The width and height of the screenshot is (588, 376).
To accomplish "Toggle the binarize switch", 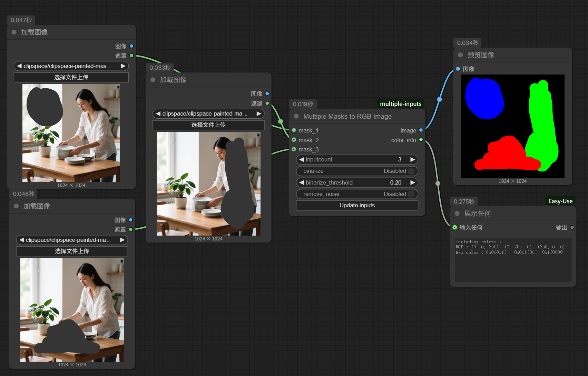I will click(411, 171).
